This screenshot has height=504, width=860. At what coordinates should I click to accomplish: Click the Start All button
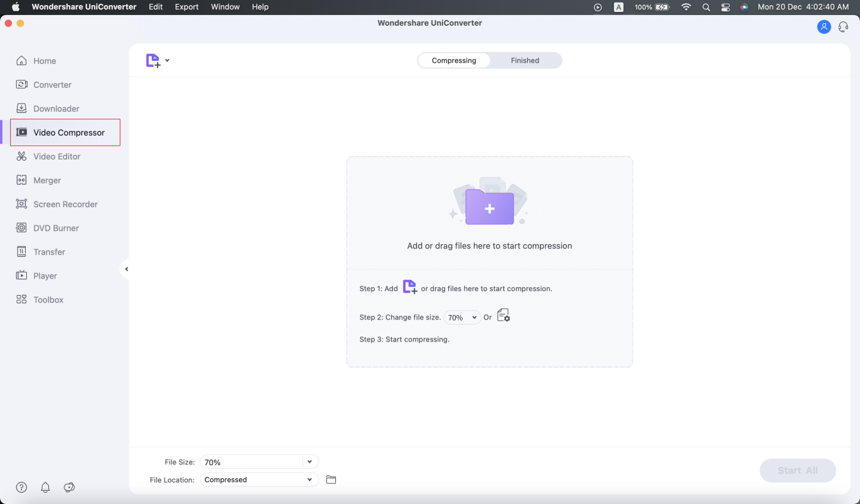click(x=798, y=471)
